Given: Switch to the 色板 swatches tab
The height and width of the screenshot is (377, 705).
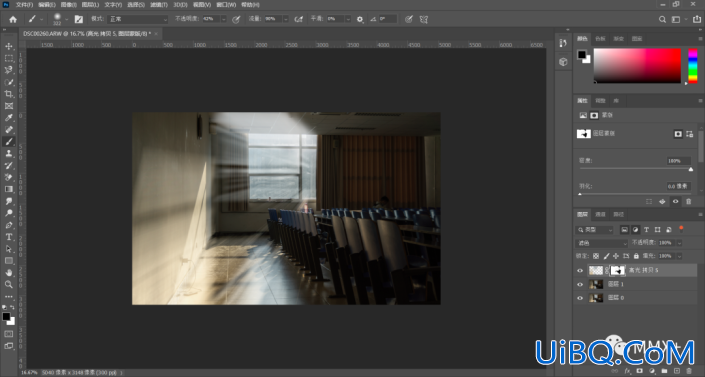Looking at the screenshot, I should pyautogui.click(x=600, y=39).
